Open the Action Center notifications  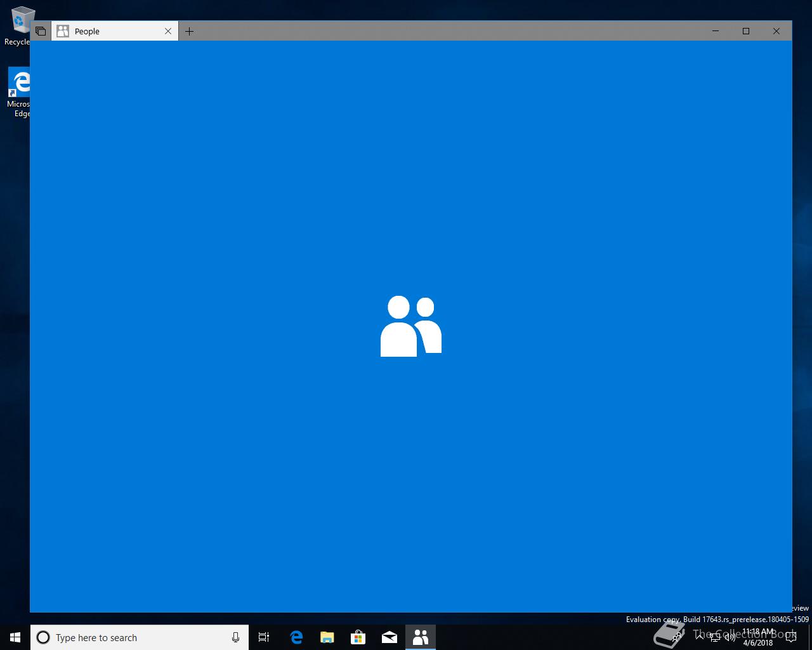tap(791, 637)
